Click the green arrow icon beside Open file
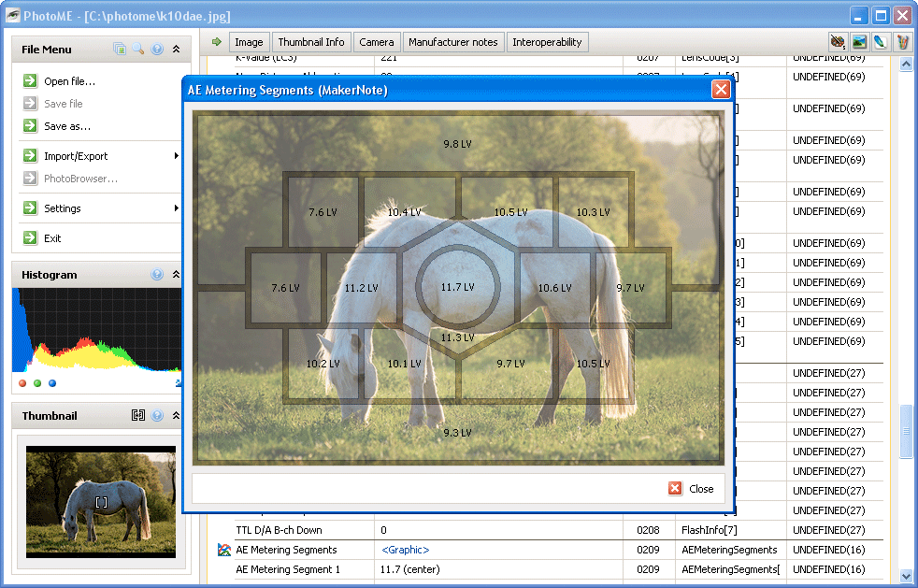This screenshot has width=918, height=588. coord(30,80)
